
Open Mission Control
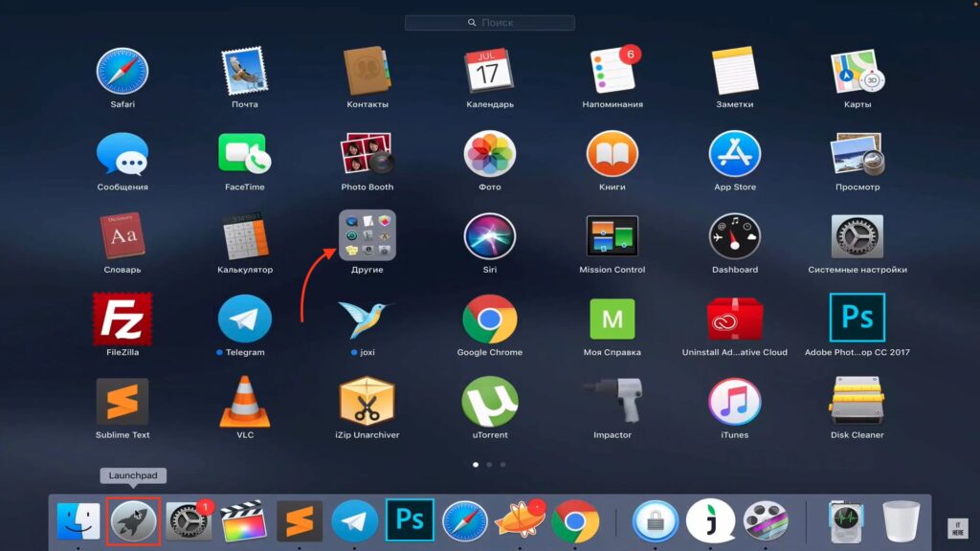[x=612, y=236]
